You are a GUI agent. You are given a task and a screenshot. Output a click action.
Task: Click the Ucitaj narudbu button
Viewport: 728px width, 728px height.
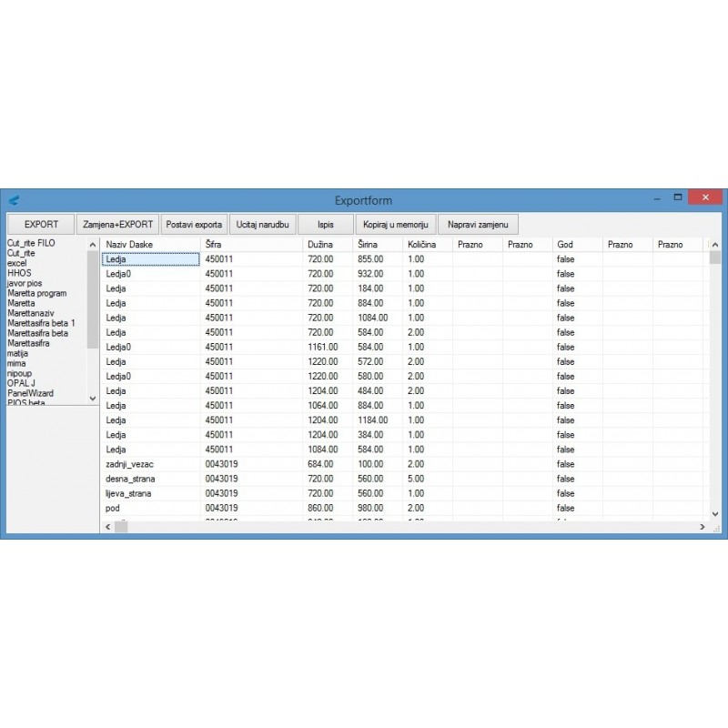coord(263,224)
